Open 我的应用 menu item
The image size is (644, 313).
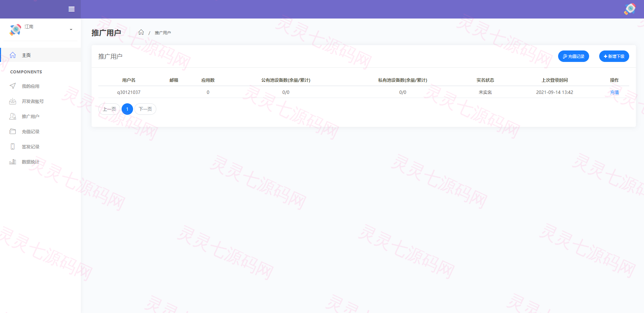(40, 86)
